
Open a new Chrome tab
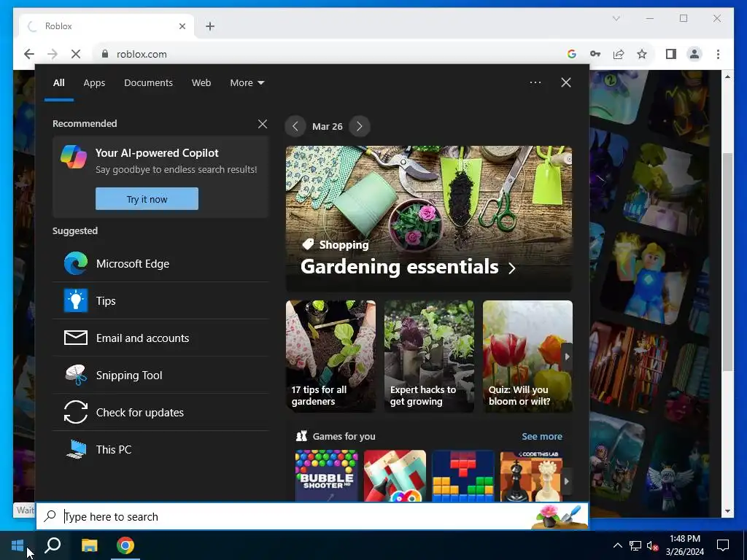point(210,26)
